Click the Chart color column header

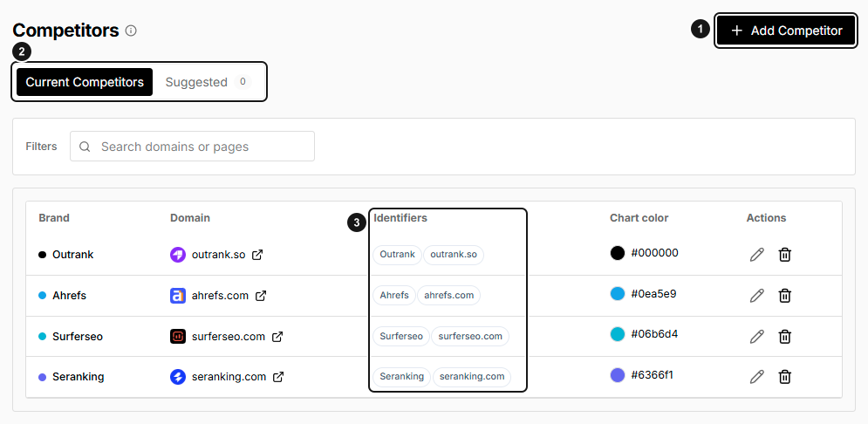click(639, 217)
